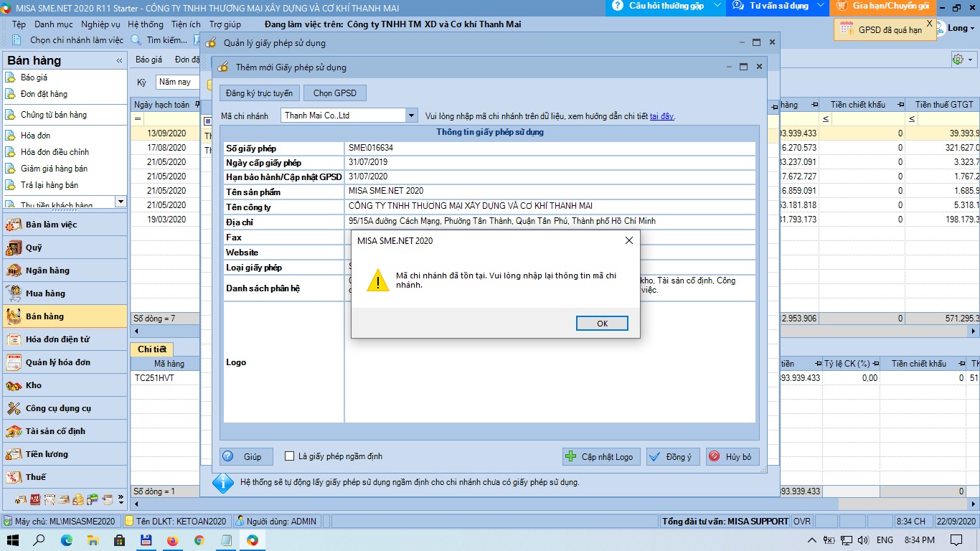
Task: Collapse the Bán hàng navigation panel
Action: [x=119, y=61]
